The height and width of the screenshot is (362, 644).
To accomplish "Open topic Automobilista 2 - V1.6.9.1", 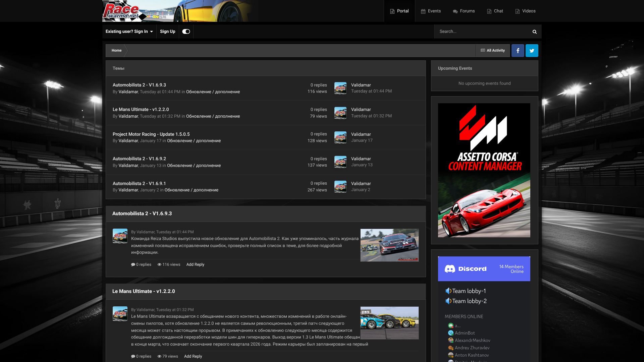I will 139,183.
